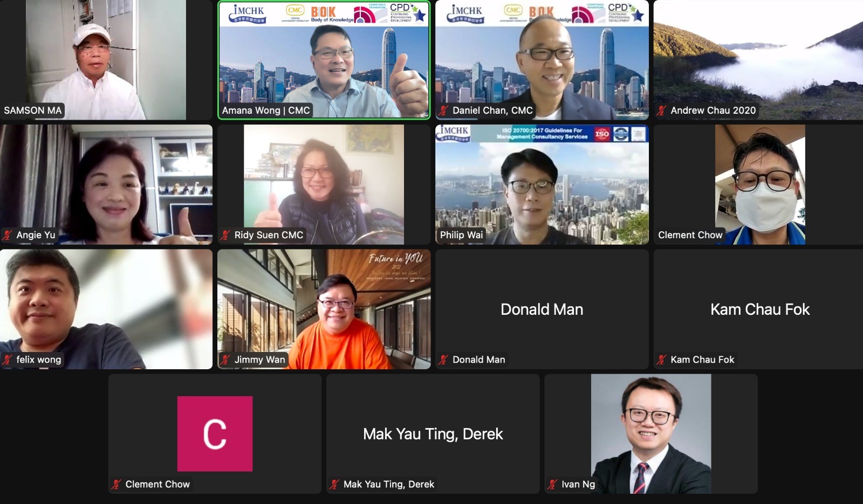
Task: Select Amana Wong's active speaker video
Action: click(x=324, y=60)
